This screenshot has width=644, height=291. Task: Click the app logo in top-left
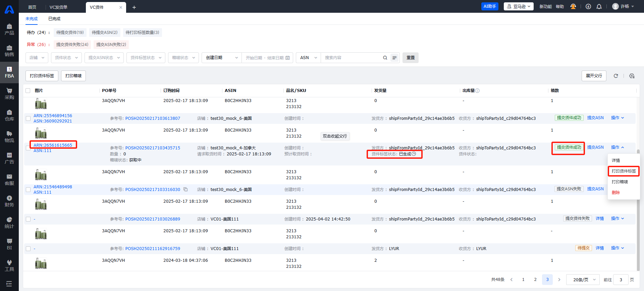[9, 9]
